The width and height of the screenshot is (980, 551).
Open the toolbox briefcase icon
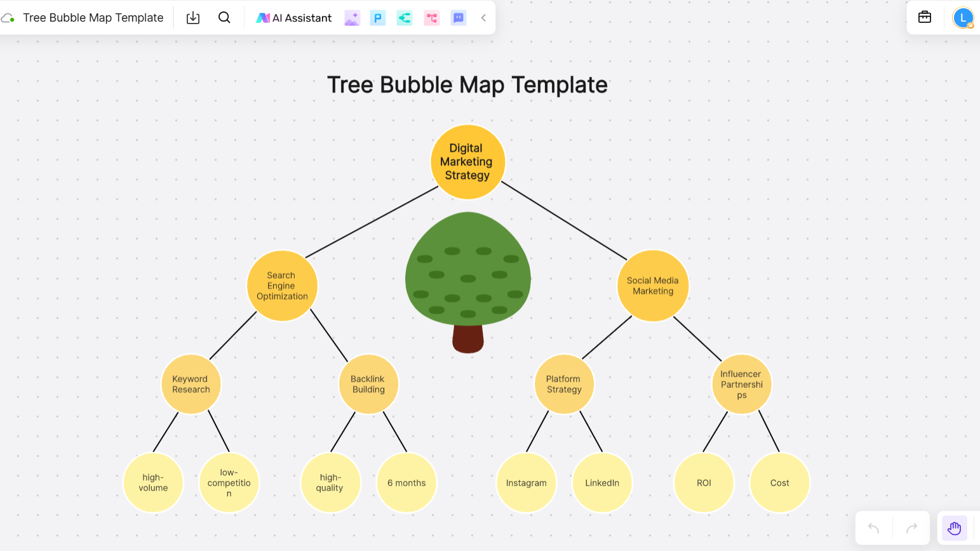point(925,17)
